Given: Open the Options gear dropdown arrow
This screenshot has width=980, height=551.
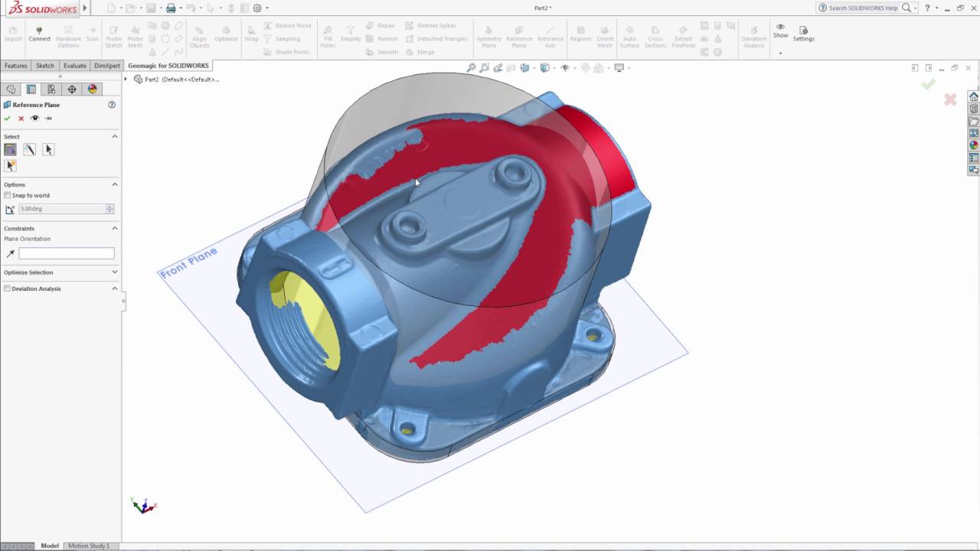Looking at the screenshot, I should [266, 8].
